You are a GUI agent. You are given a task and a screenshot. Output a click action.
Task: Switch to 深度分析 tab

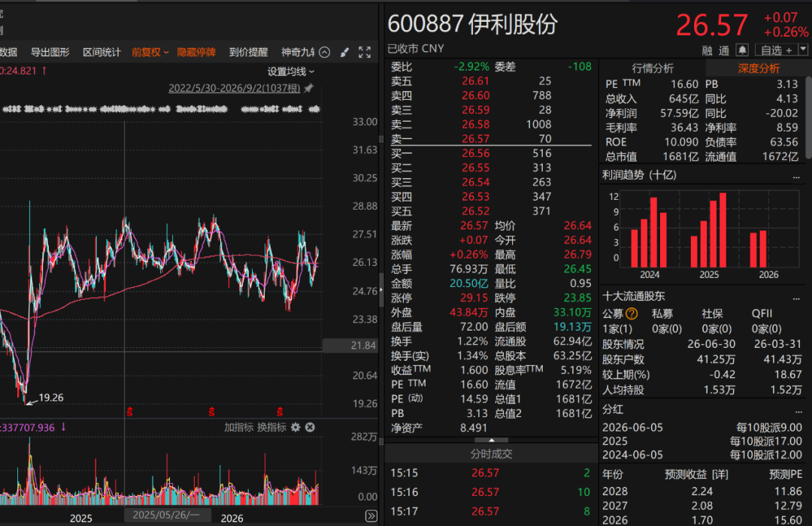point(759,68)
